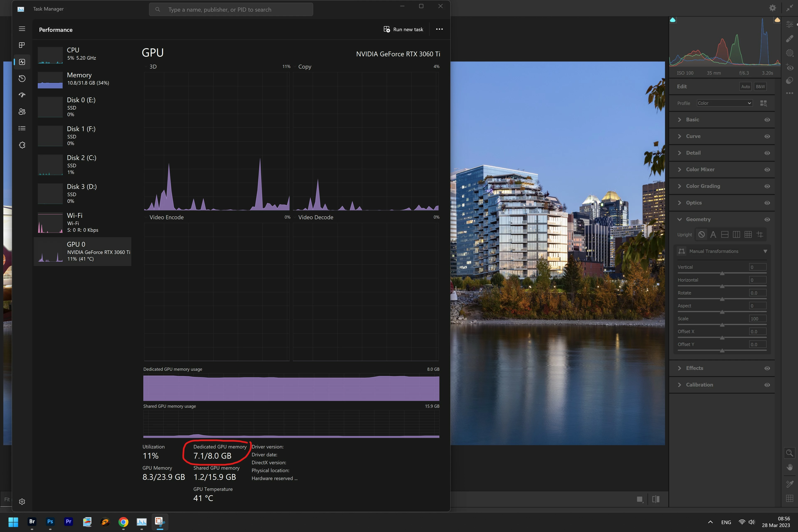Click Run new task button
The width and height of the screenshot is (798, 532).
point(403,30)
